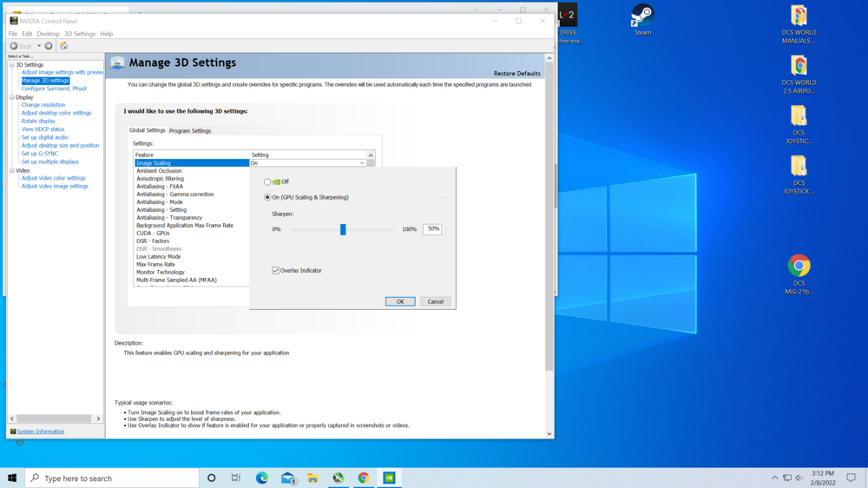
Task: Toggle the Overlay Indicator checkbox
Action: point(275,270)
